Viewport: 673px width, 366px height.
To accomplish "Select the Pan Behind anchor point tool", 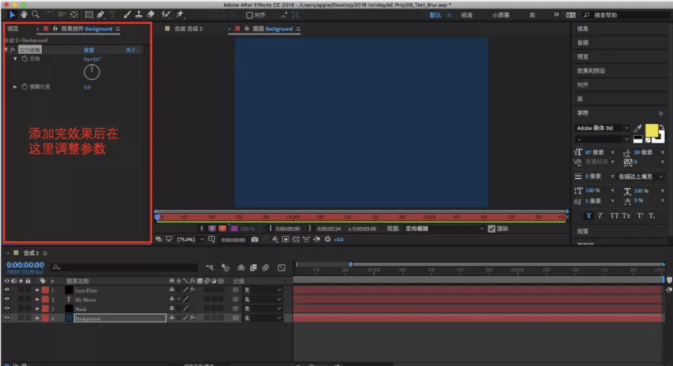I will pyautogui.click(x=74, y=15).
